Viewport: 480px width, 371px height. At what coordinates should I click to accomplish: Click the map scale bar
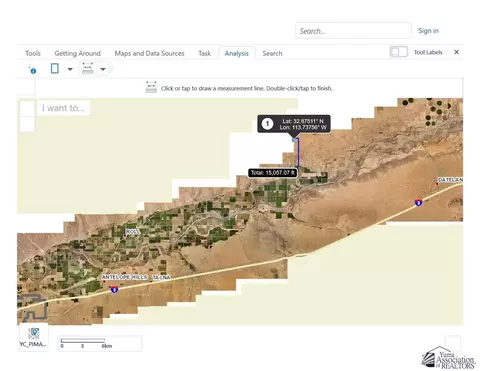100,343
